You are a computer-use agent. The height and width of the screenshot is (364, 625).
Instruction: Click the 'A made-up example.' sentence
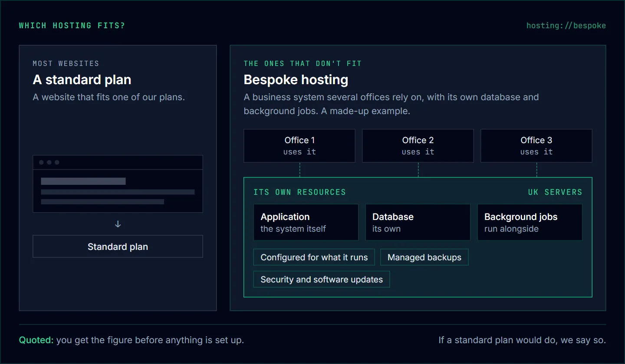pos(365,111)
